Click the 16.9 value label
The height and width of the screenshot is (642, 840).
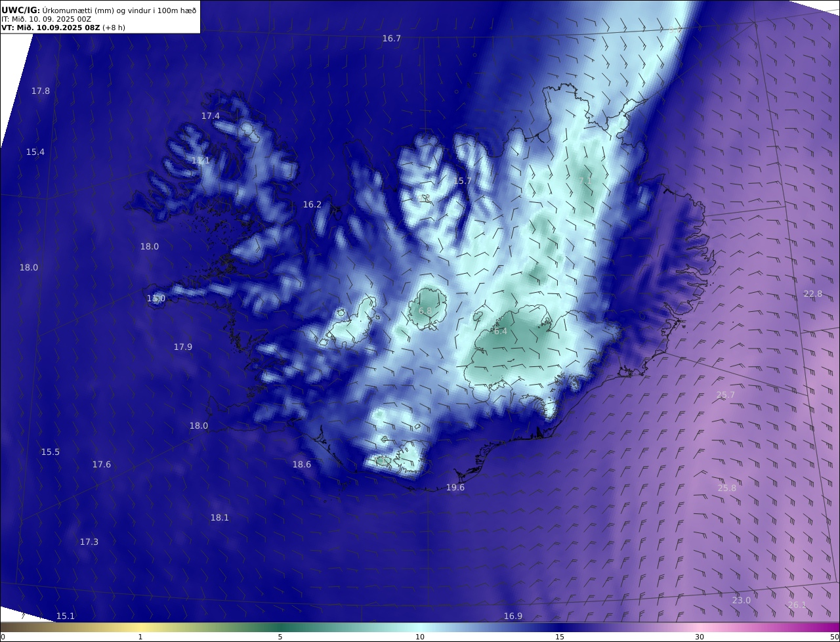coord(513,616)
